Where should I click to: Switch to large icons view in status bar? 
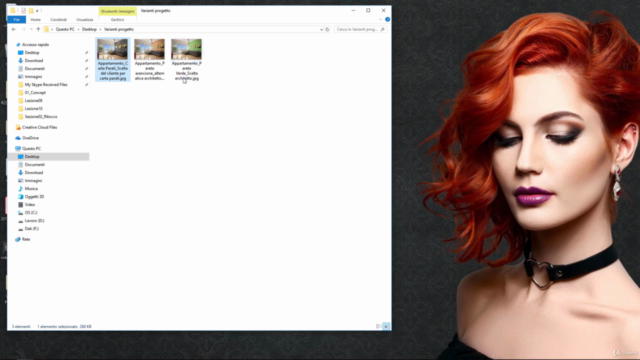386,326
